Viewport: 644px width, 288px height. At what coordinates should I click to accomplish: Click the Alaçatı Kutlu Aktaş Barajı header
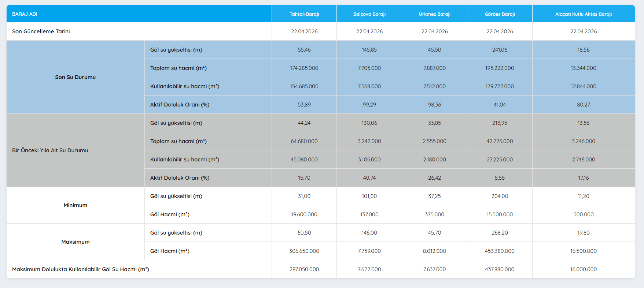point(583,14)
